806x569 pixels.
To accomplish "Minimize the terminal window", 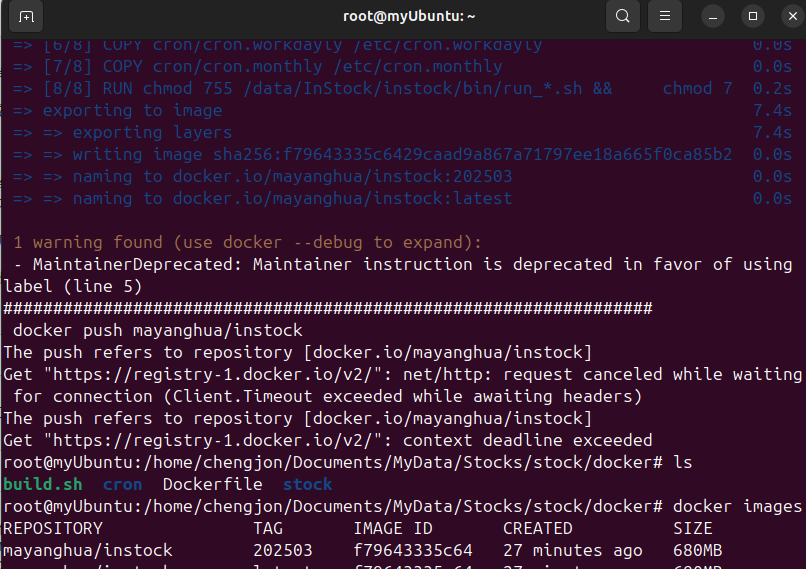I will [713, 16].
